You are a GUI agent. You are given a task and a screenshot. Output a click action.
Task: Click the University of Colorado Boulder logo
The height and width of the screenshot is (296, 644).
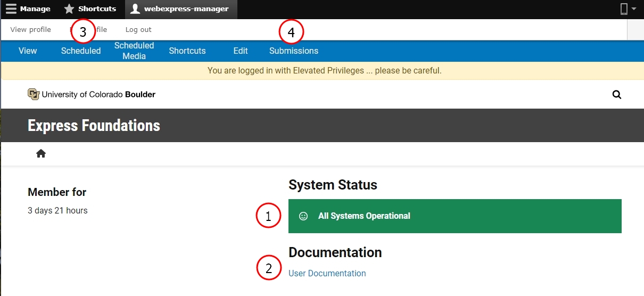[92, 94]
